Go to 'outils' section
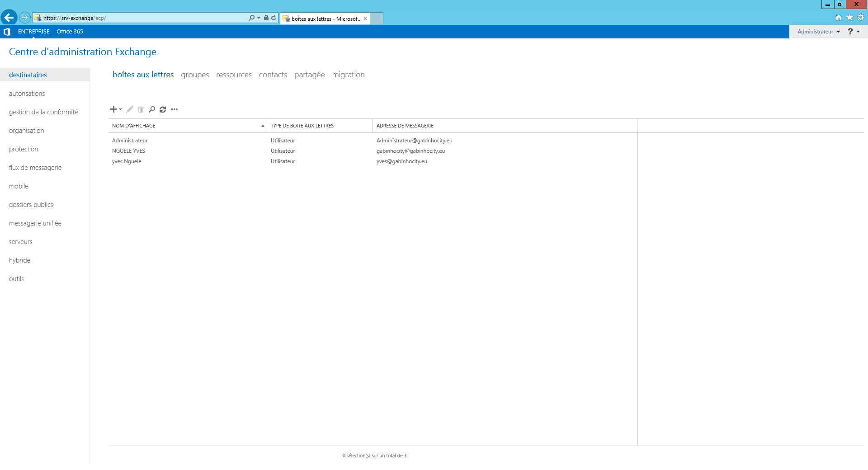The image size is (868, 470). click(16, 279)
